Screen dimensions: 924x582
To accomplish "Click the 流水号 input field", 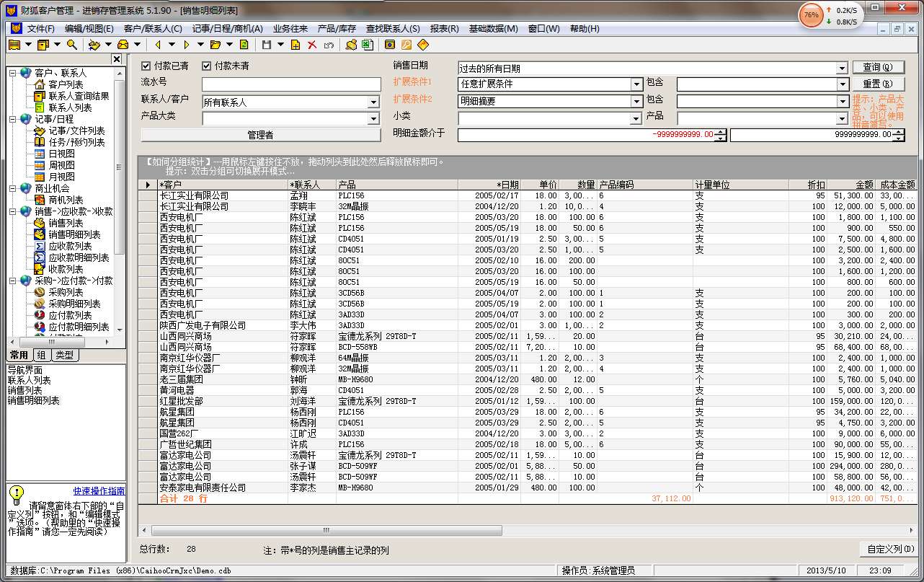I will (291, 84).
